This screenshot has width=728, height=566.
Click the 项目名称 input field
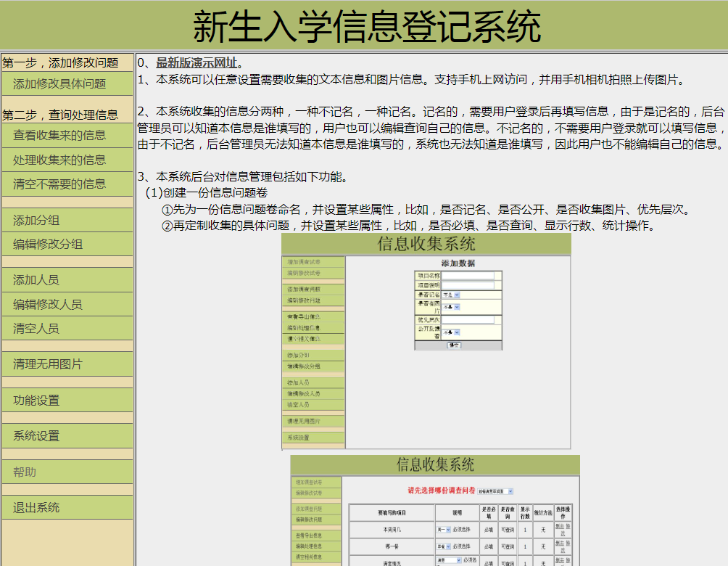467,276
